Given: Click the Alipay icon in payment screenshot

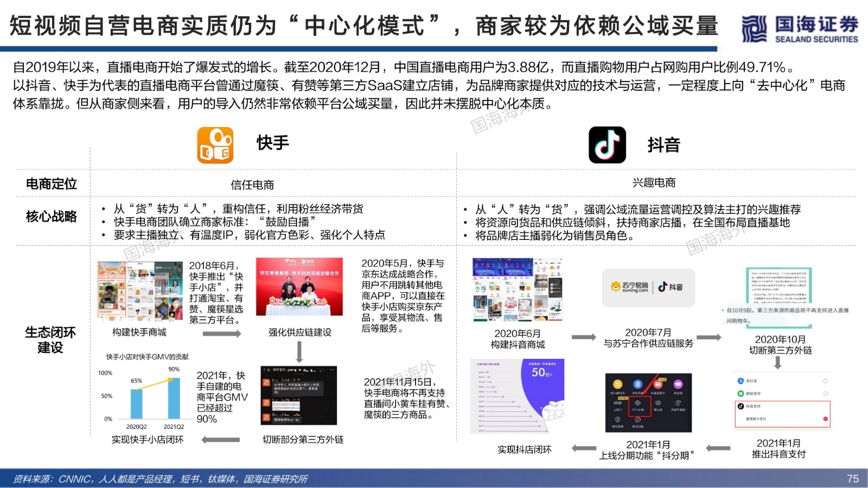Looking at the screenshot, I should click(741, 381).
